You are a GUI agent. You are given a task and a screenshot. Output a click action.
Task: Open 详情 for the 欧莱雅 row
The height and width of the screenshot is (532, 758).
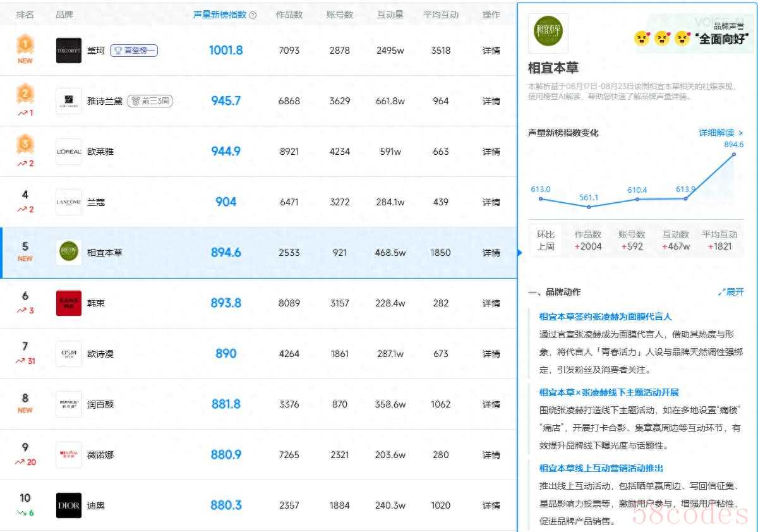pos(491,152)
